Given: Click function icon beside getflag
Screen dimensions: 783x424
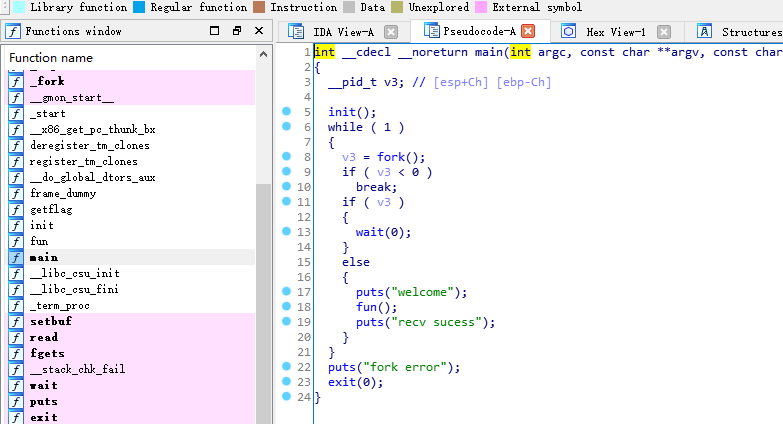Looking at the screenshot, I should coord(16,209).
